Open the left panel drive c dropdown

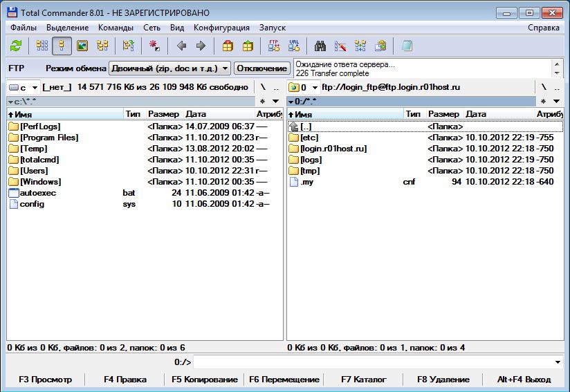pos(24,87)
